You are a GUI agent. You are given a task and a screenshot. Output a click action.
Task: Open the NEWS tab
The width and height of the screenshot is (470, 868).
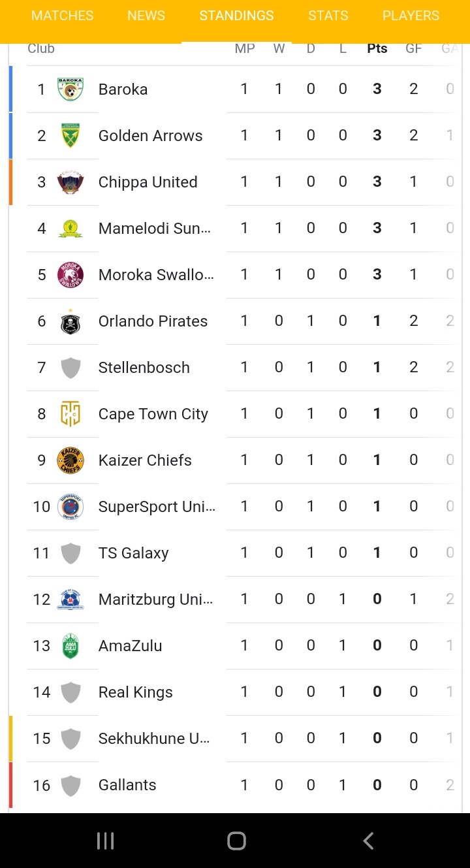point(146,16)
